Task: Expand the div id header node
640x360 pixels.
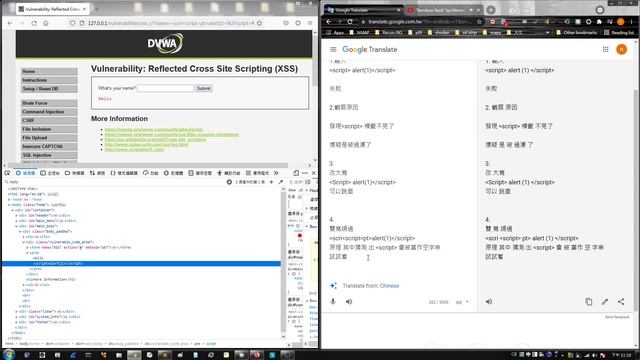Action: (x=16, y=215)
